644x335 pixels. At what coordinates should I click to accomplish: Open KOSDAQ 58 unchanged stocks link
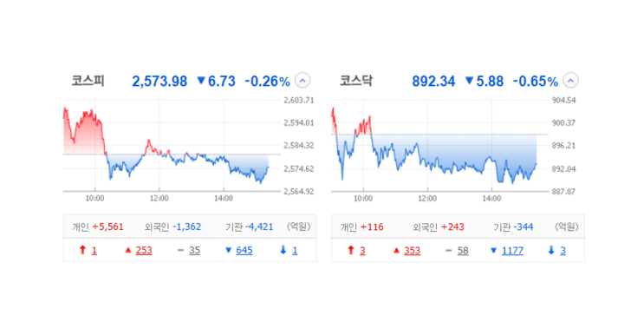463,251
